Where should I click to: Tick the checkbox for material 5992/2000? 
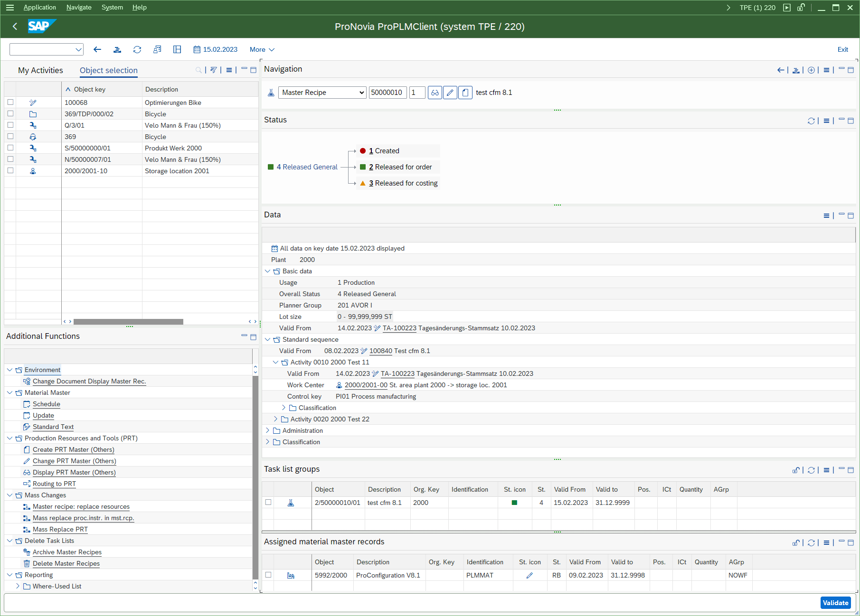pyautogui.click(x=268, y=575)
